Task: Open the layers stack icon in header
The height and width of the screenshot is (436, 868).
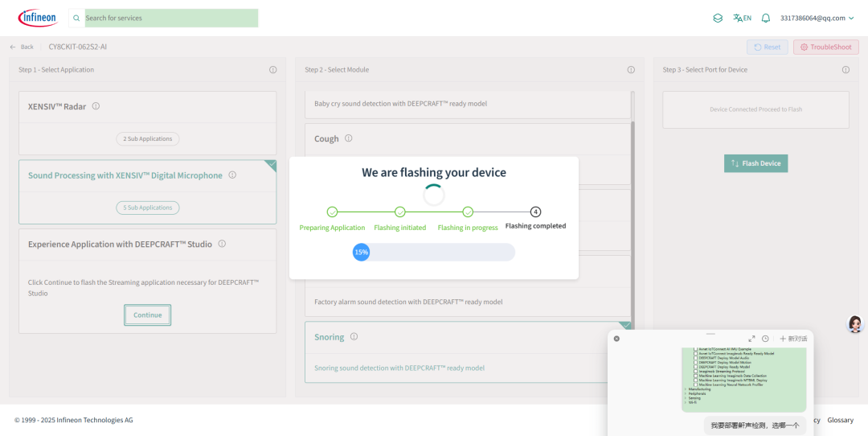Action: (718, 18)
